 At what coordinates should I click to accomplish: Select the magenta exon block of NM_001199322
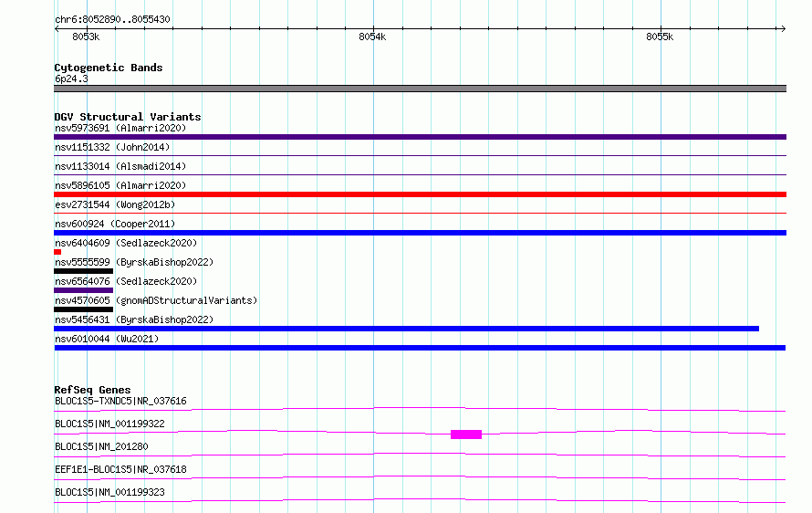(466, 434)
